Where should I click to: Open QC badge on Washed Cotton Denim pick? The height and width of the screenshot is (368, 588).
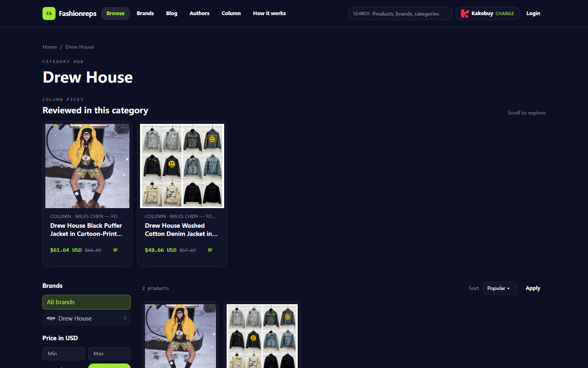(210, 250)
